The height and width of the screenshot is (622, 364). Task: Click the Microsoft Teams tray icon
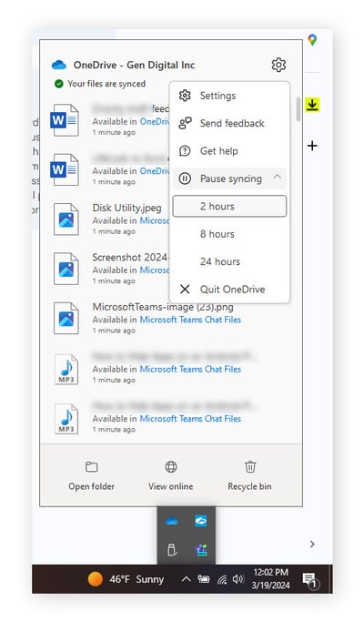point(201,550)
